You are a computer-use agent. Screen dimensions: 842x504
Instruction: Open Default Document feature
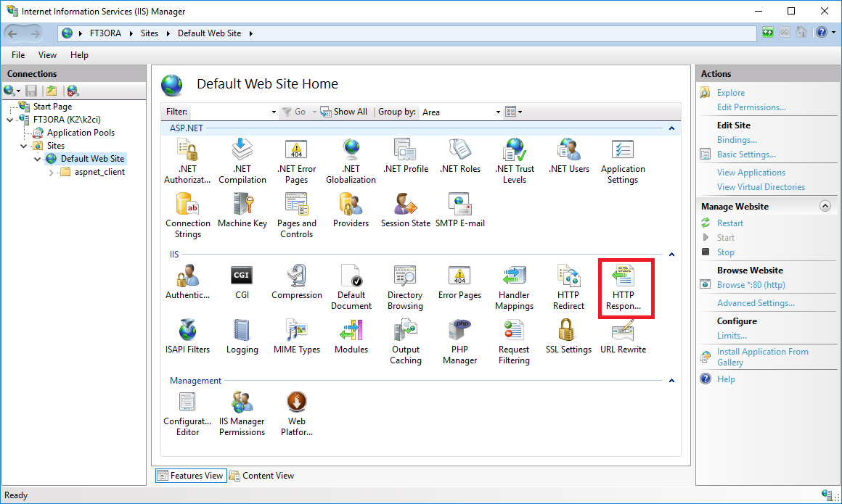pos(351,287)
